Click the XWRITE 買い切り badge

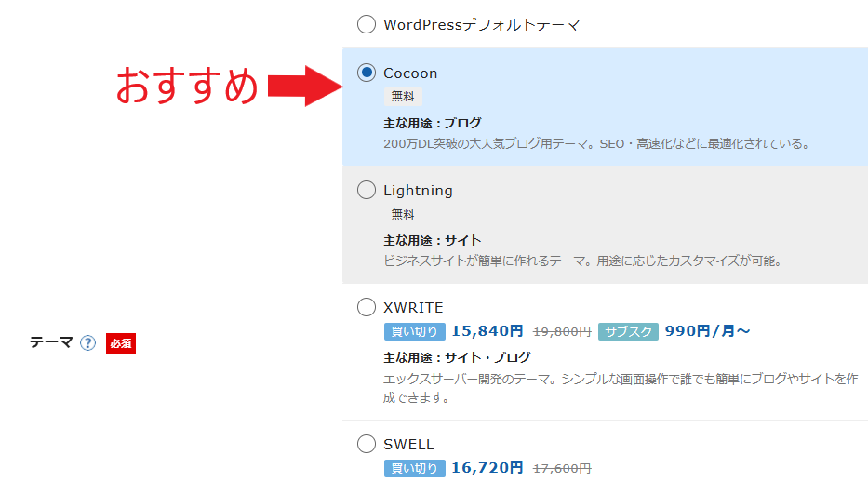415,331
